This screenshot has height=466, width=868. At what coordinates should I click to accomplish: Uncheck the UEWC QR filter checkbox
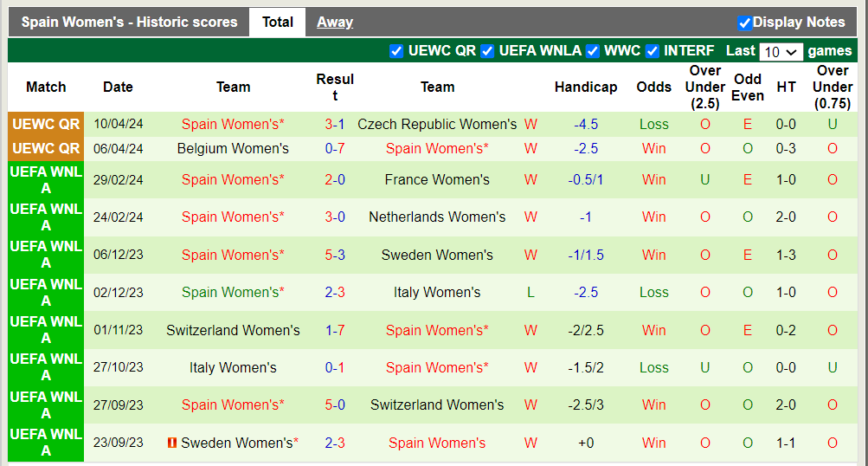(x=397, y=51)
